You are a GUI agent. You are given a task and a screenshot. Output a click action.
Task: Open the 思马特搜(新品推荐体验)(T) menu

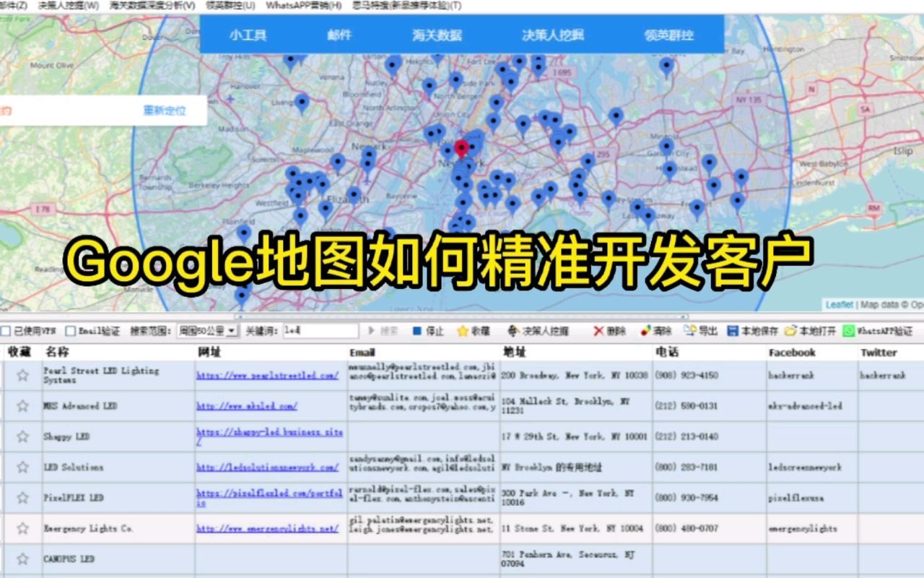pyautogui.click(x=407, y=5)
